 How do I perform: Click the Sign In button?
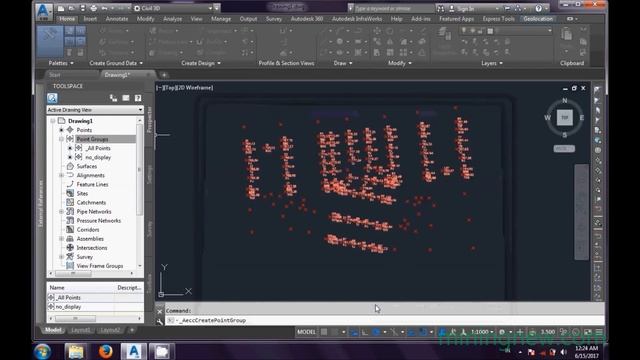465,8
